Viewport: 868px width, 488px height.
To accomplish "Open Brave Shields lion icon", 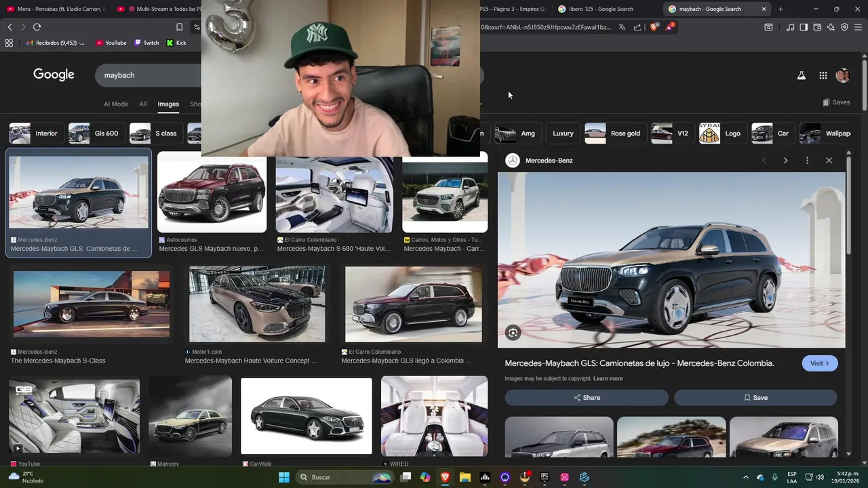I will pyautogui.click(x=654, y=27).
